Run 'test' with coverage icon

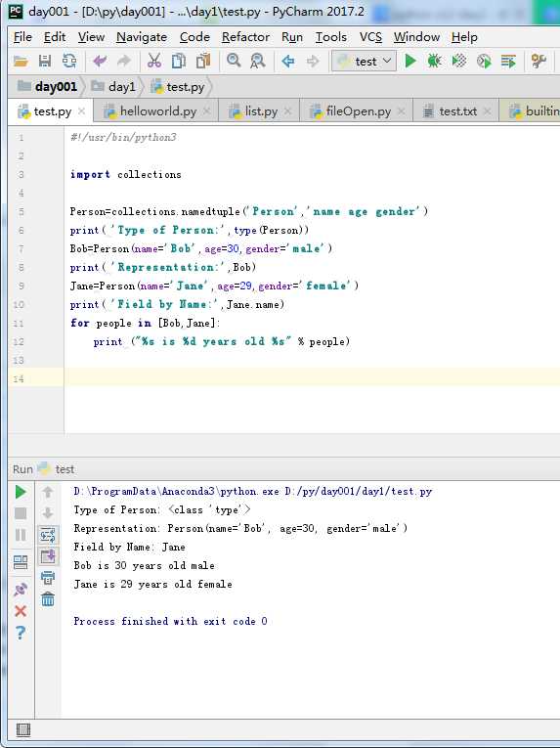point(459,61)
